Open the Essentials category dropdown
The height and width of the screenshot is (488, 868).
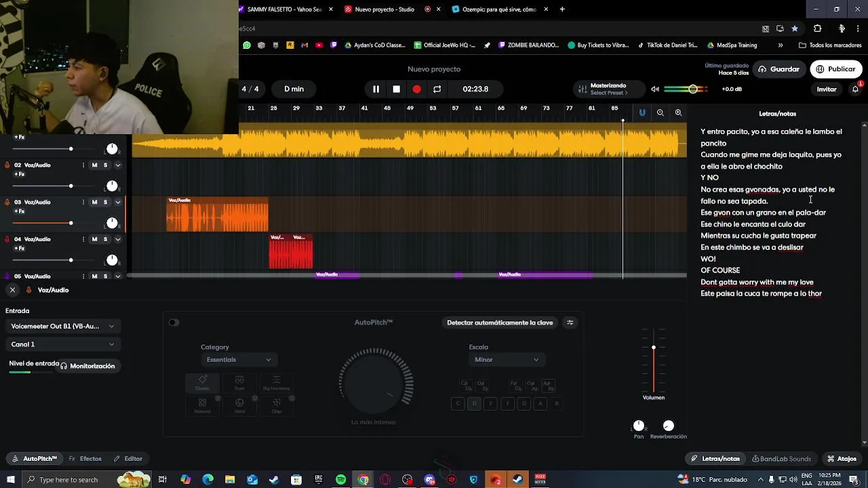pos(238,360)
